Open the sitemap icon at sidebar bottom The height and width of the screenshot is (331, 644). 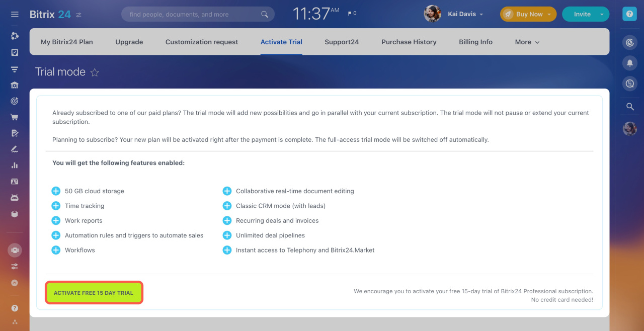[15, 322]
